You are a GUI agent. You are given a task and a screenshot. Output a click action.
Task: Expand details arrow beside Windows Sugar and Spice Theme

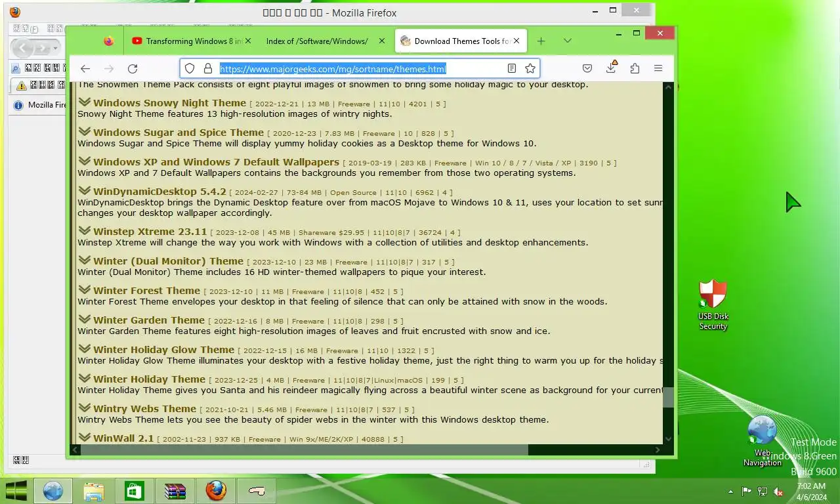(x=84, y=131)
